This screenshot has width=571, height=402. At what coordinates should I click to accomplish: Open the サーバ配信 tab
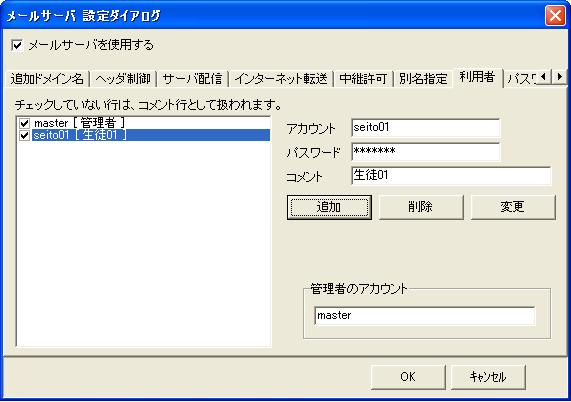[x=192, y=79]
